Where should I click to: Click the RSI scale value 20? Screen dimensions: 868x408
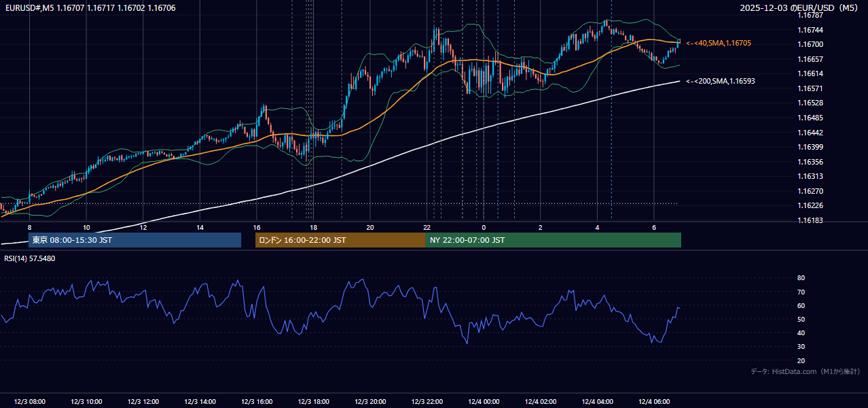801,360
